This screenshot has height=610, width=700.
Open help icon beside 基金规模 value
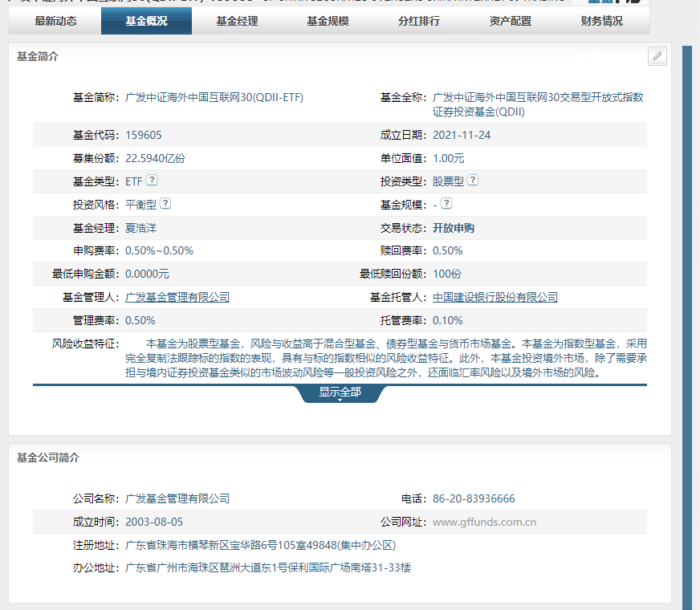[x=446, y=204]
